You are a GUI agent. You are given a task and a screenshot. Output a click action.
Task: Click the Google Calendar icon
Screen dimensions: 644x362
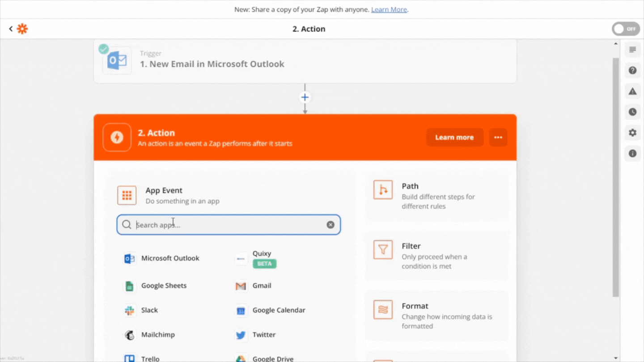pos(241,311)
